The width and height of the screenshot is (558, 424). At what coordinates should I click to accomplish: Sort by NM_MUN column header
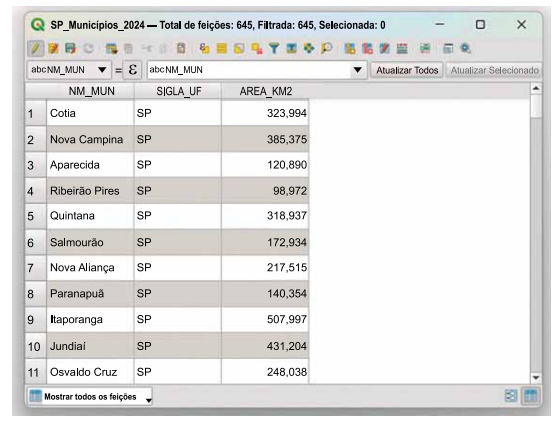(x=90, y=91)
